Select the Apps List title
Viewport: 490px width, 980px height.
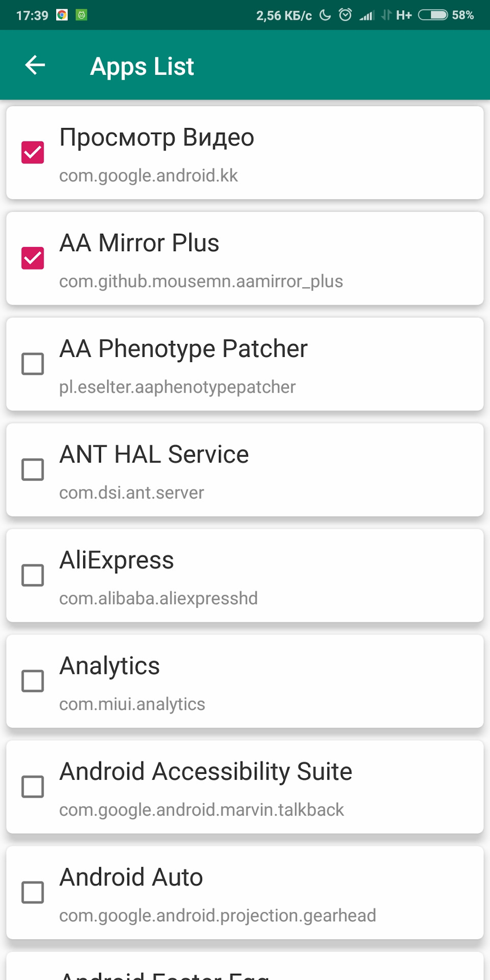tap(142, 66)
